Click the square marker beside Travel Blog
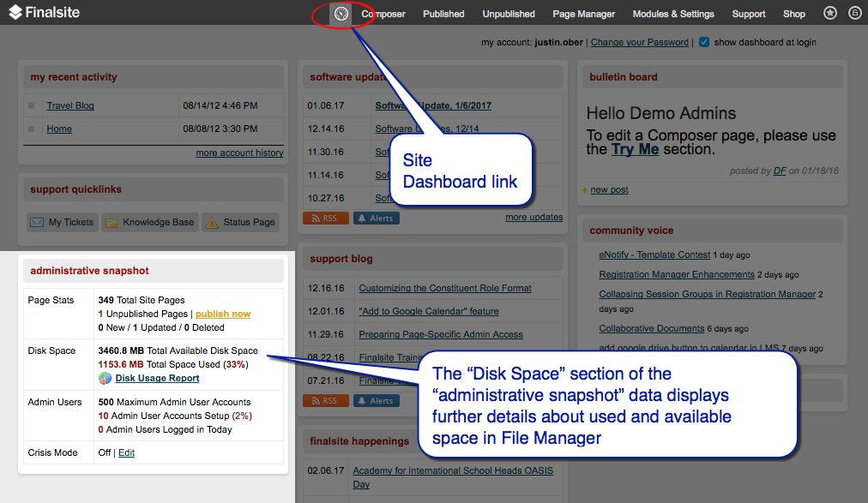This screenshot has width=868, height=503. (32, 105)
